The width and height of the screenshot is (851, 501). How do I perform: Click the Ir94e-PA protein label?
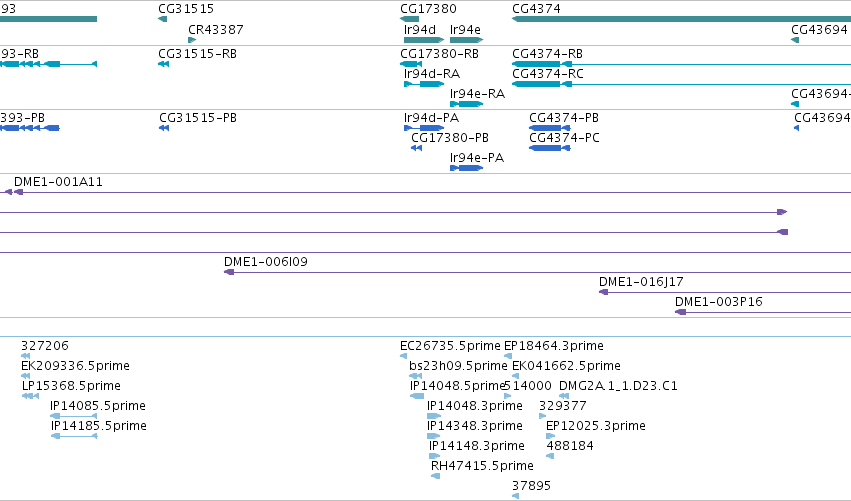pyautogui.click(x=477, y=158)
